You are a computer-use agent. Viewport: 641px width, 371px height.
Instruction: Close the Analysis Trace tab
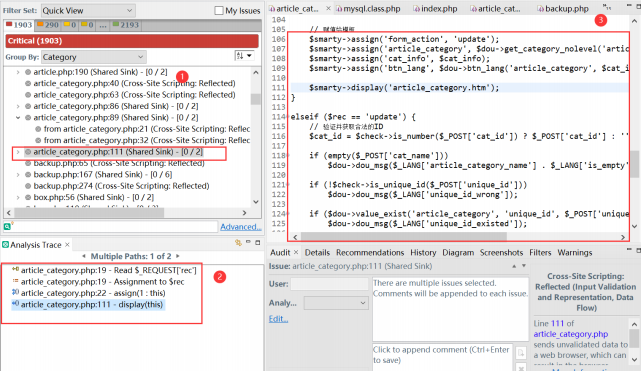coord(67,244)
